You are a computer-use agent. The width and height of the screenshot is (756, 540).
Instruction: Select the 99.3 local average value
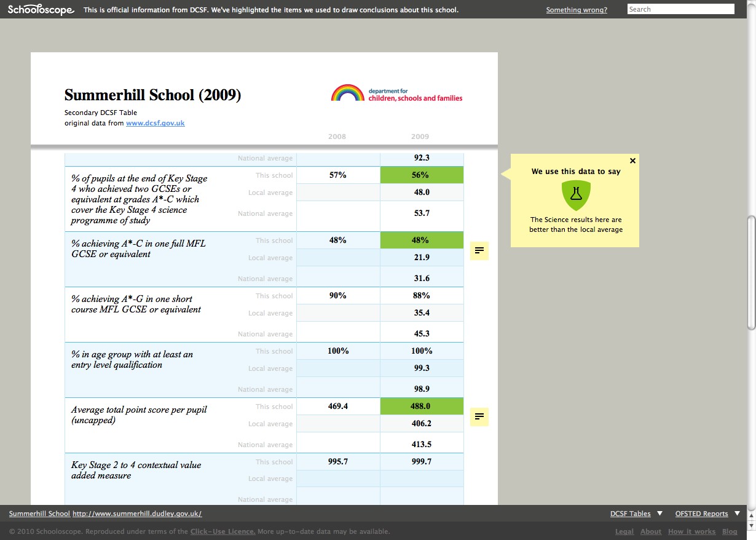pos(422,368)
